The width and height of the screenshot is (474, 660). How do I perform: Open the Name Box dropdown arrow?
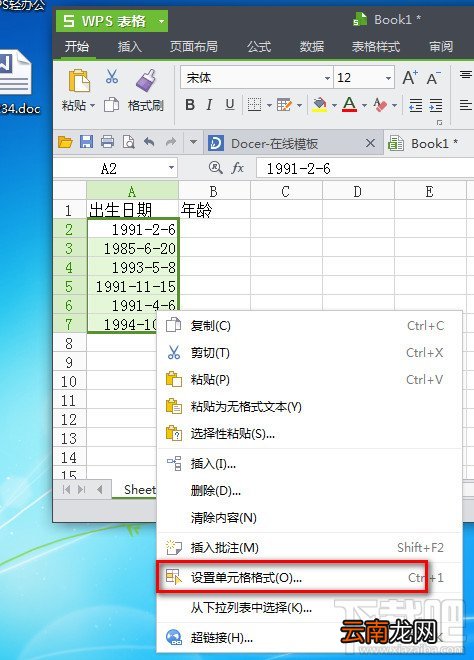[x=171, y=168]
